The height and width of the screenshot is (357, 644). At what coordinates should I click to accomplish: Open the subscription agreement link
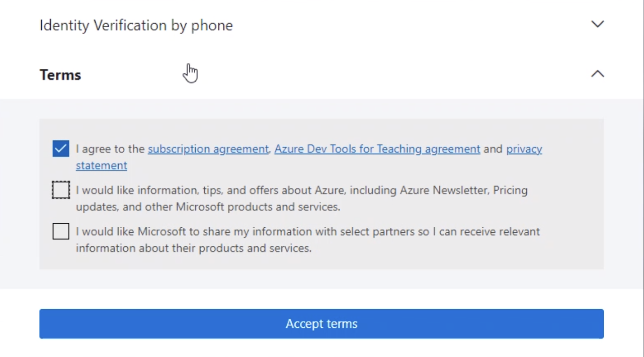[208, 149]
